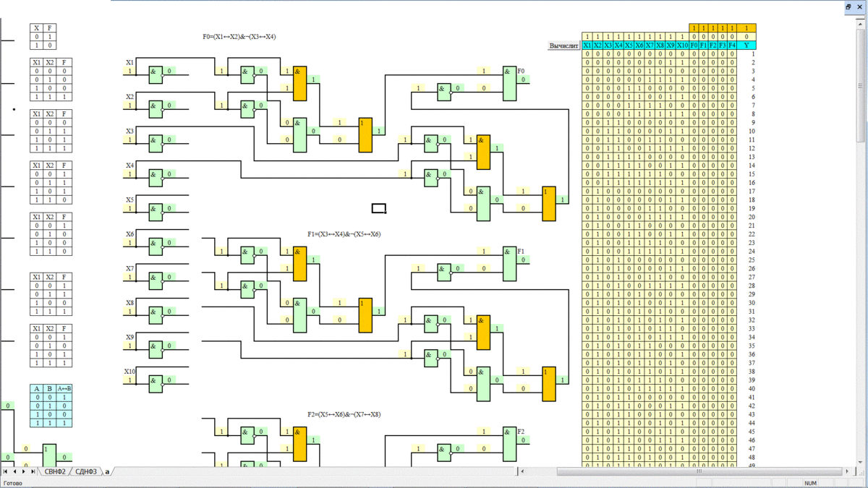Image resolution: width=868 pixels, height=488 pixels.
Task: Click the Готово status bar text
Action: (12, 483)
